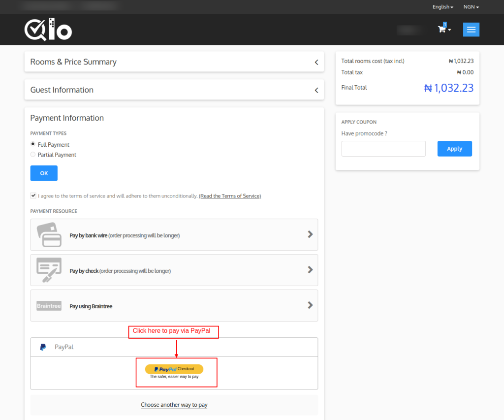The image size is (504, 420).
Task: Open the NGN currency dropdown
Action: tap(471, 7)
